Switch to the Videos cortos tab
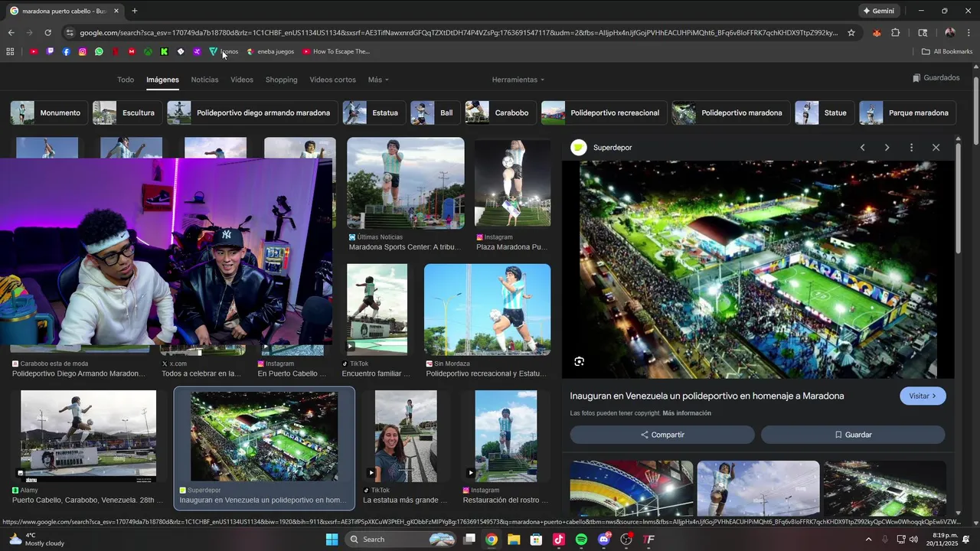The height and width of the screenshot is (551, 980). tap(332, 80)
